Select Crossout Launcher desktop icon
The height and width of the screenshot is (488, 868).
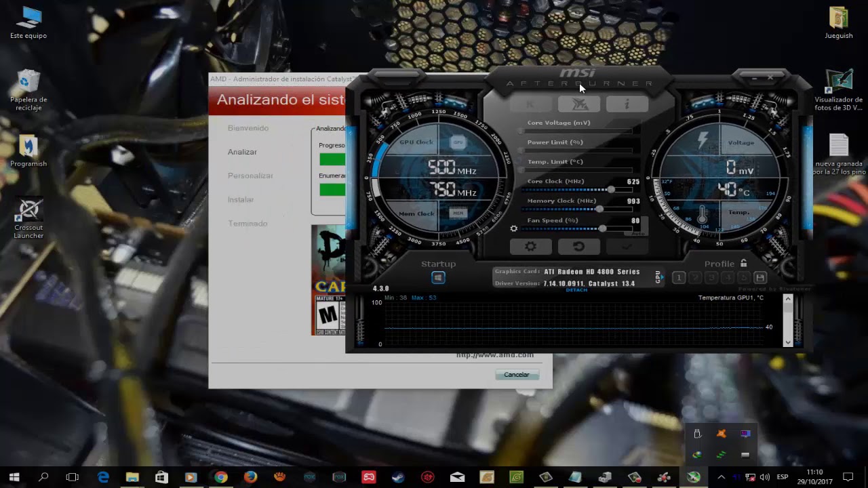(28, 218)
